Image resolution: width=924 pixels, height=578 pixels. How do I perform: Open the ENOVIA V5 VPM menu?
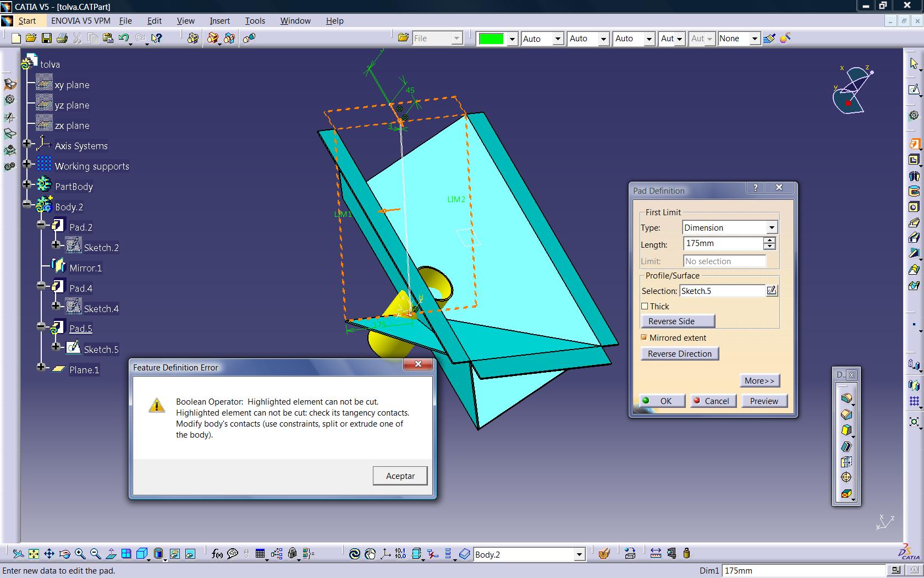point(81,20)
